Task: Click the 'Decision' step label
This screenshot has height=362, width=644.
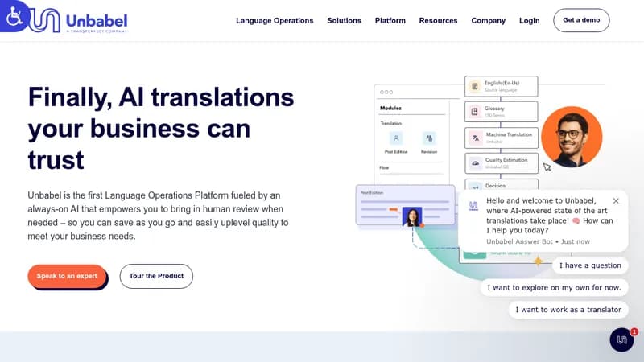Action: (495, 186)
